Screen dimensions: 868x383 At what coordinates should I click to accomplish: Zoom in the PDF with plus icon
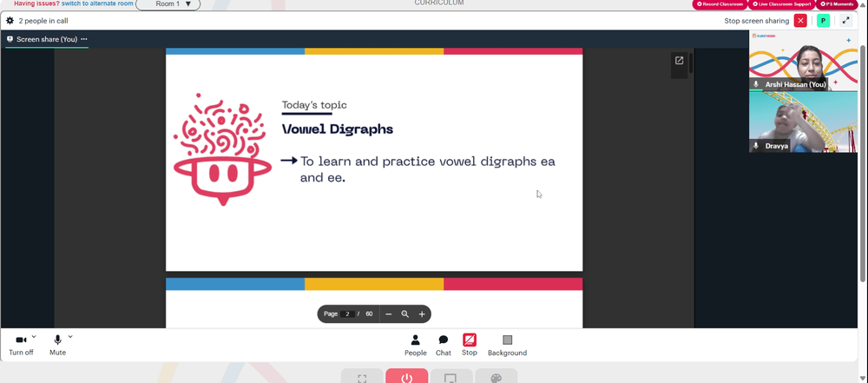pyautogui.click(x=422, y=314)
